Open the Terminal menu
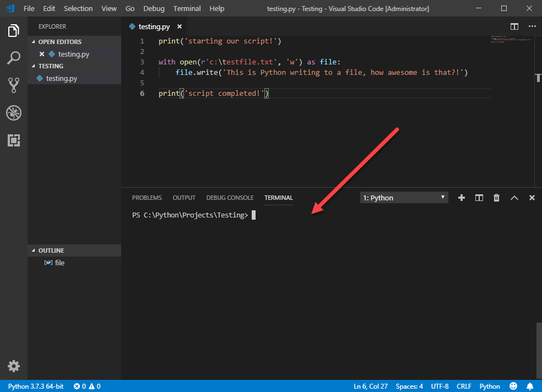The image size is (542, 392). coord(187,9)
